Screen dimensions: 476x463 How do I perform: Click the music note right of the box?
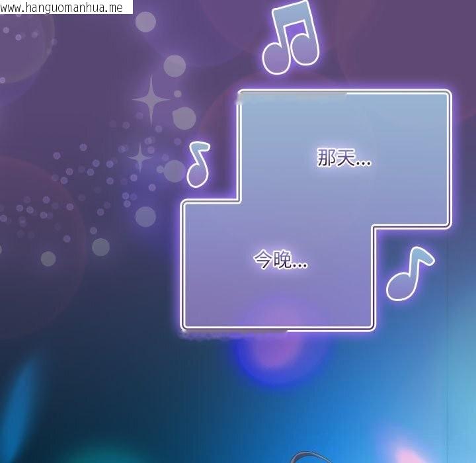pos(409,274)
